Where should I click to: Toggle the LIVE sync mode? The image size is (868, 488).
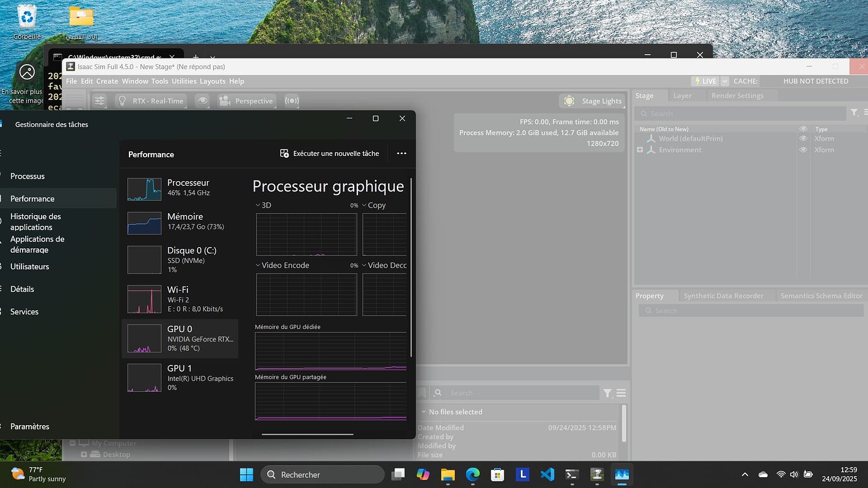tap(706, 80)
